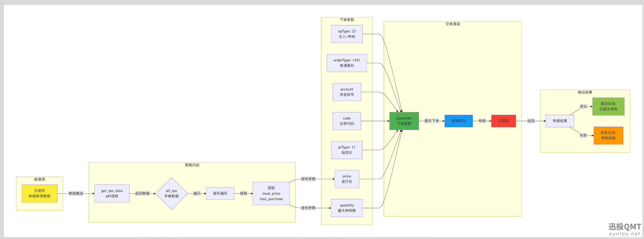Screen dimensions: 644x239
Task: Click the code 证券代码 node
Action: tap(347, 121)
